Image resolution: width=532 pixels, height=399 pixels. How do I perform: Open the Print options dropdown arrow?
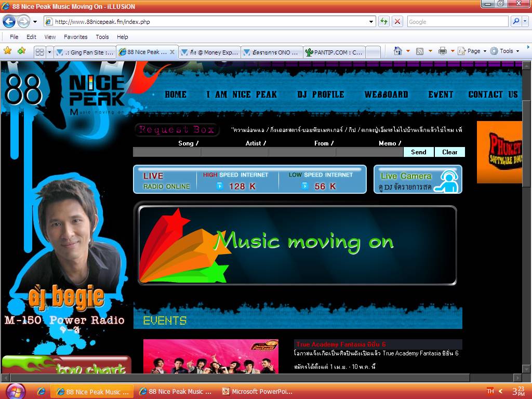453,51
